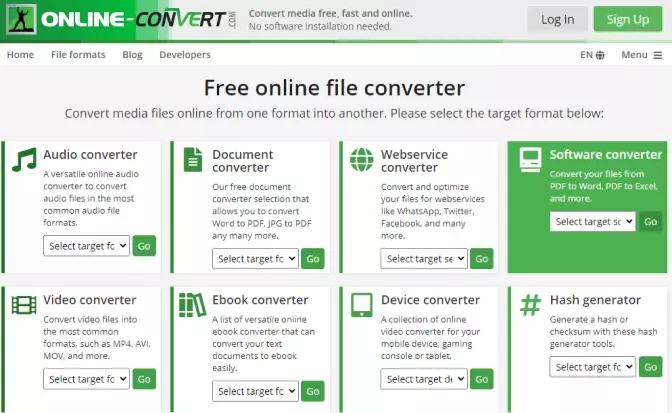Open Audio converter target format dropdown

click(x=86, y=246)
